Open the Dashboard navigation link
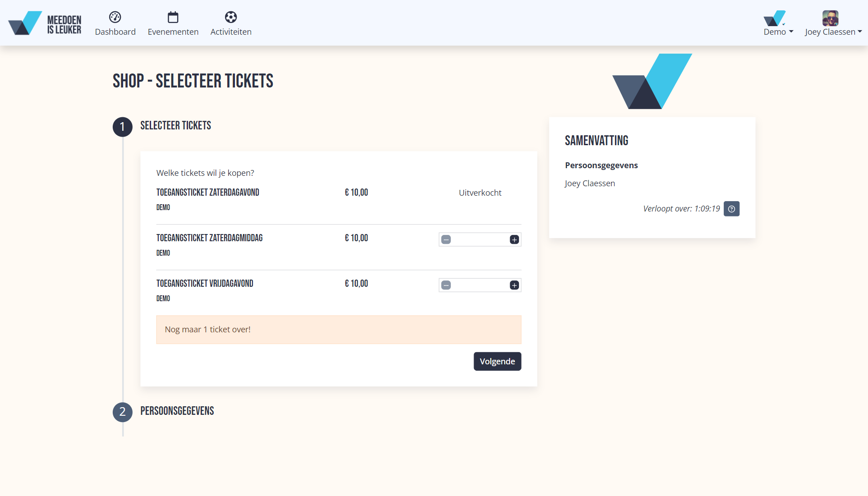The height and width of the screenshot is (496, 868). tap(115, 32)
